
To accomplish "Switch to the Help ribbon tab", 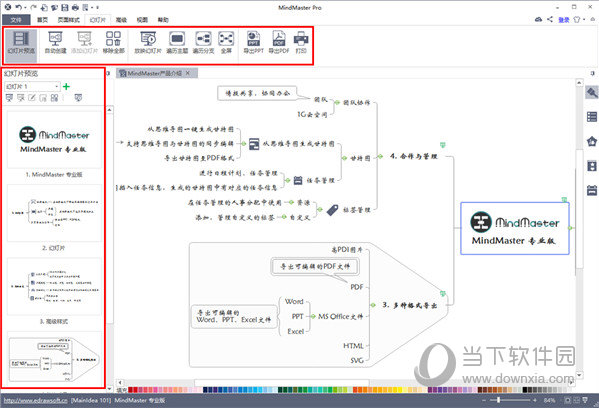I will point(163,20).
